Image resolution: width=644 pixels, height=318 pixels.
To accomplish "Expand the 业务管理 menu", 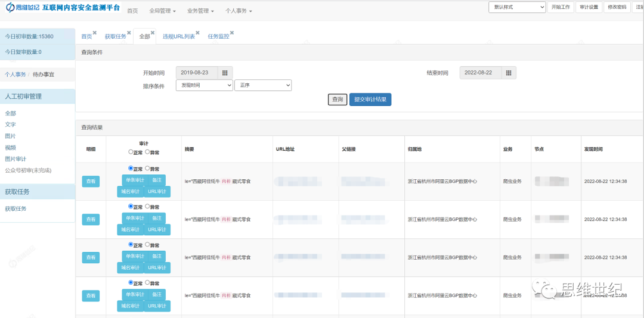I will point(200,11).
